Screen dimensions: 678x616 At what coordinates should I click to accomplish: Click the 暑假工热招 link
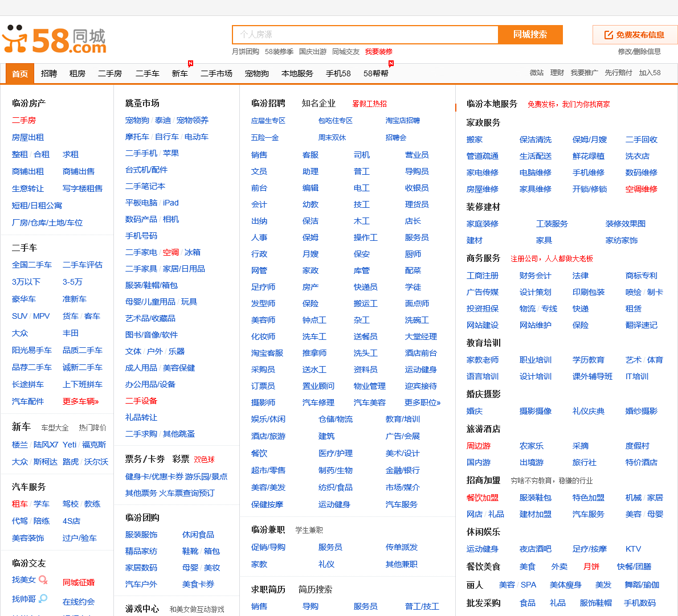369,104
